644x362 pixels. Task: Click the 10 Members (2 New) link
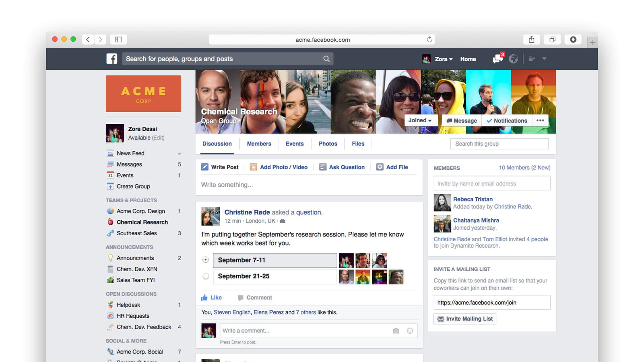524,168
